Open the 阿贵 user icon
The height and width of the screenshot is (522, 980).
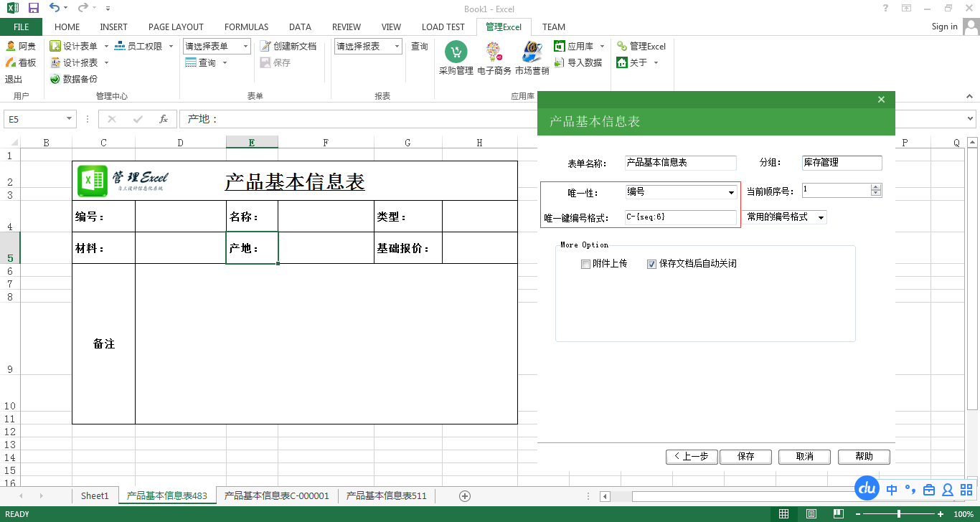(11, 46)
